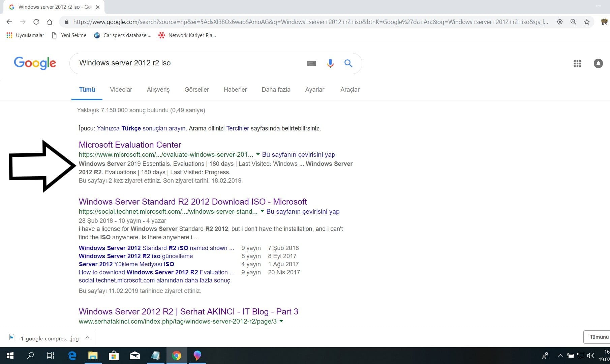Open Windows Server 2012 Standard R2 iSO named shown sublink
This screenshot has width=610, height=364.
click(156, 248)
